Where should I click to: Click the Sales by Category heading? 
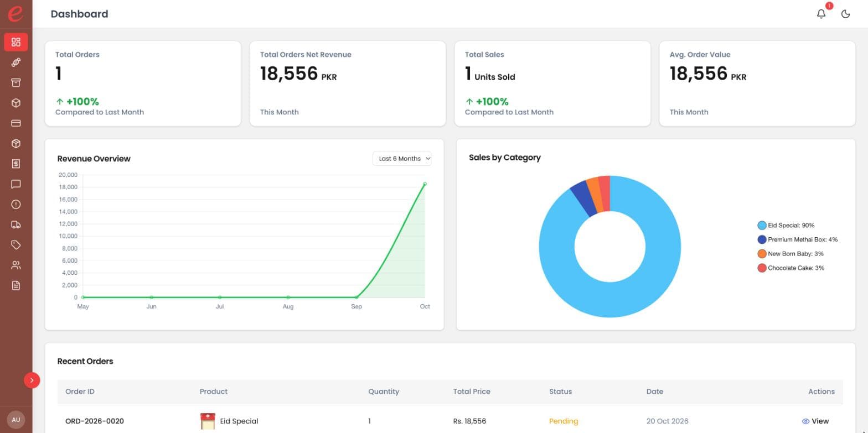505,158
